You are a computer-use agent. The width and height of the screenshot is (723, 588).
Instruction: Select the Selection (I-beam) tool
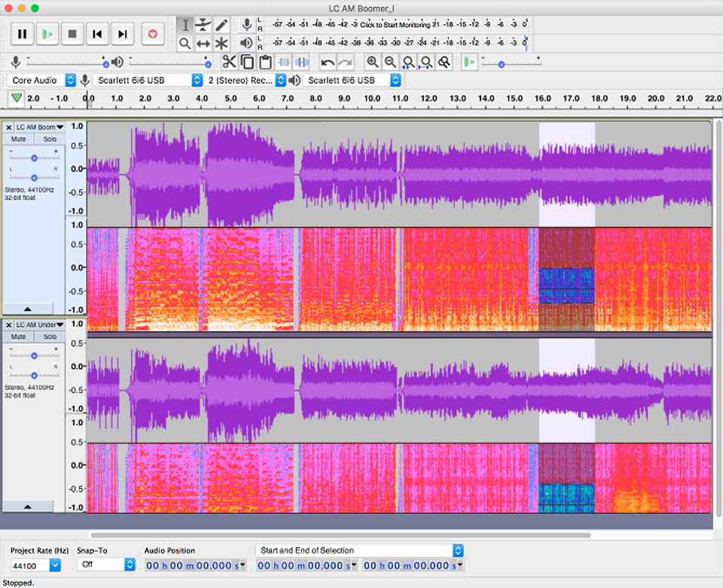pos(185,25)
